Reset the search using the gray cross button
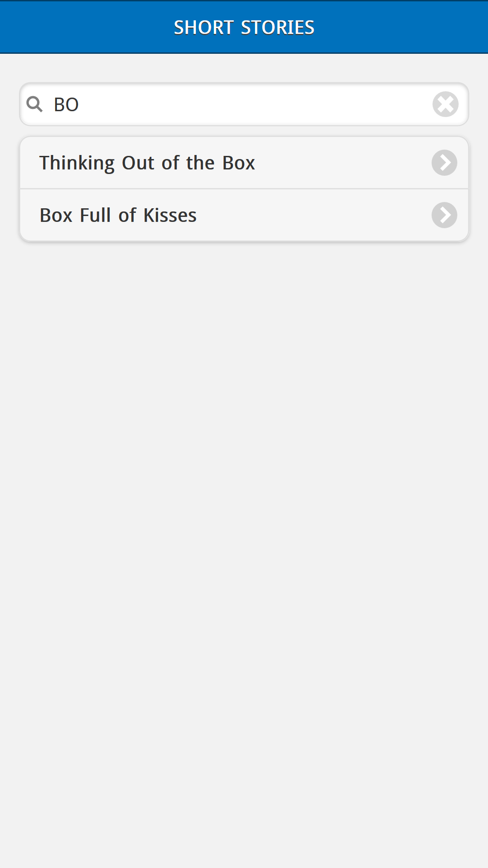 (x=445, y=104)
